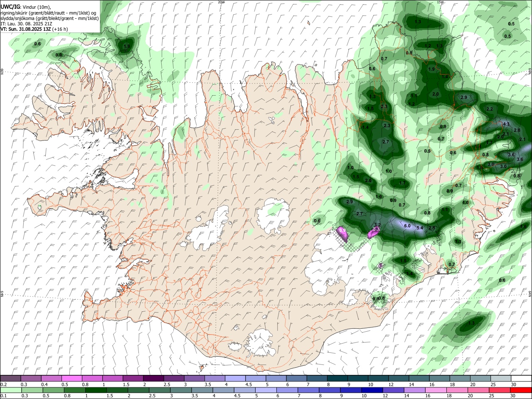The width and height of the screenshot is (532, 399).
Task: Select the 15W longitude label at the top
Action: 440,2
